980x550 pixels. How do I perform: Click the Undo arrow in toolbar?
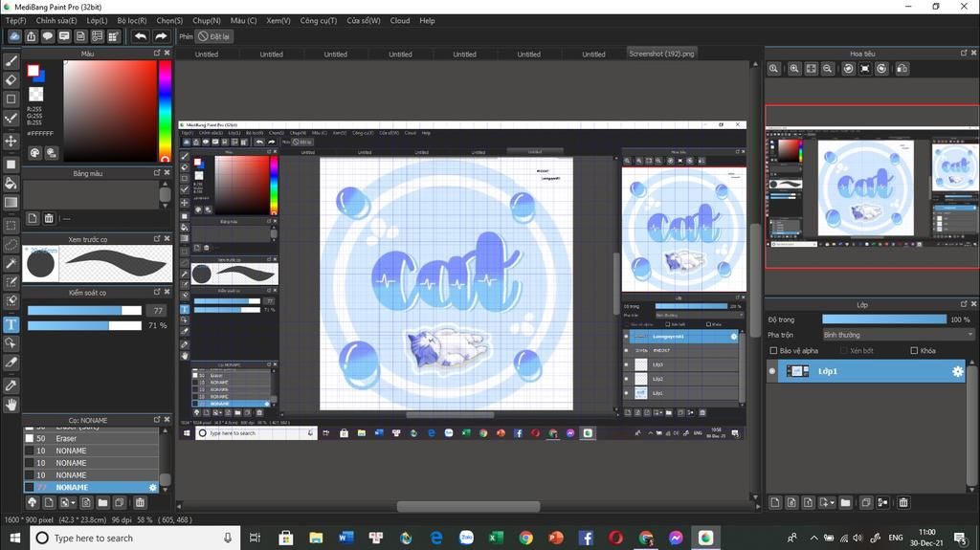pos(141,36)
